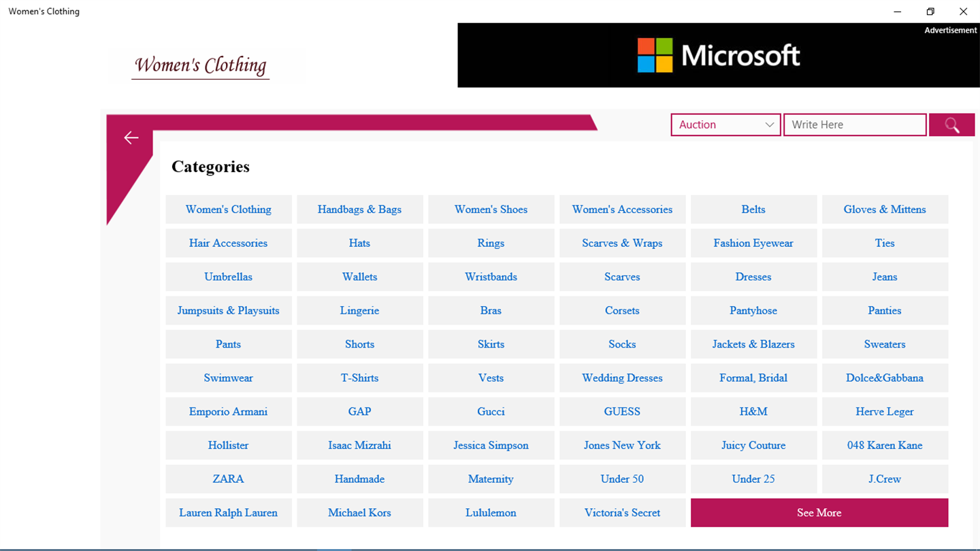980x551 pixels.
Task: Open the H&M brand
Action: point(754,412)
